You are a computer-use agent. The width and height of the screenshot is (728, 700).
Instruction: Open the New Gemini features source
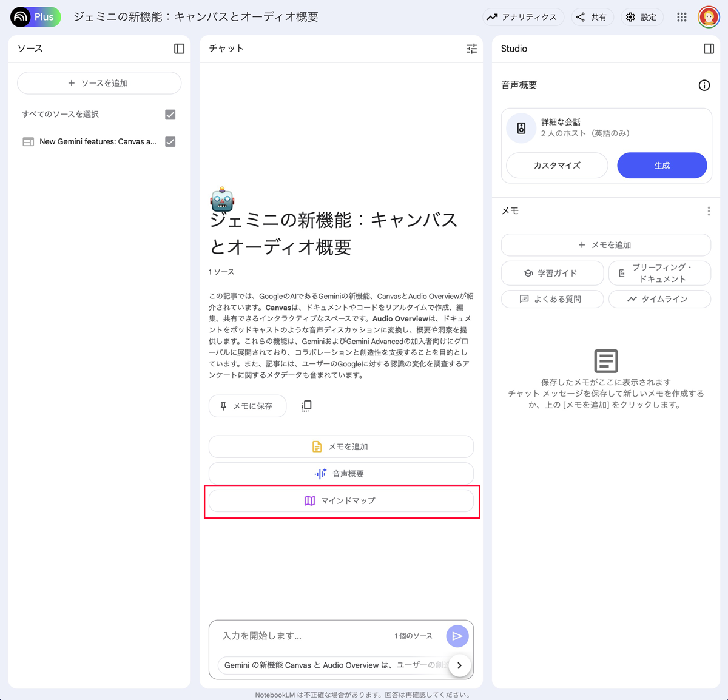point(98,141)
